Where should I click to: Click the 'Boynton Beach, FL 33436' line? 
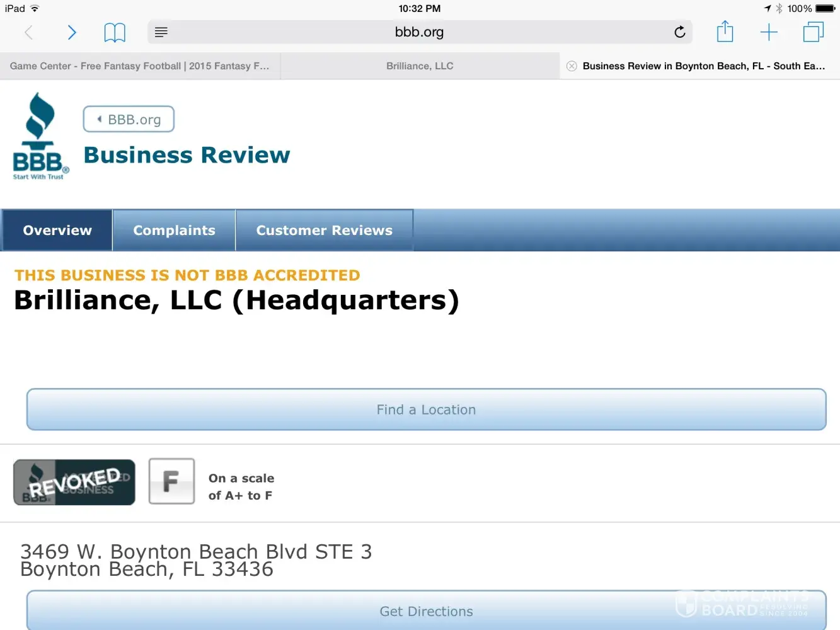(147, 570)
